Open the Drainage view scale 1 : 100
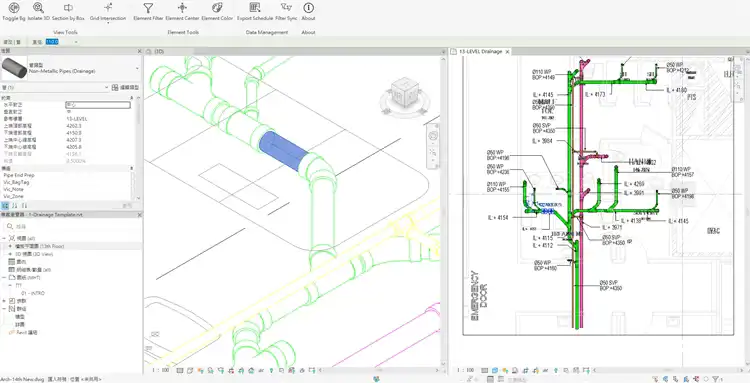The height and width of the screenshot is (383, 750). click(x=465, y=370)
